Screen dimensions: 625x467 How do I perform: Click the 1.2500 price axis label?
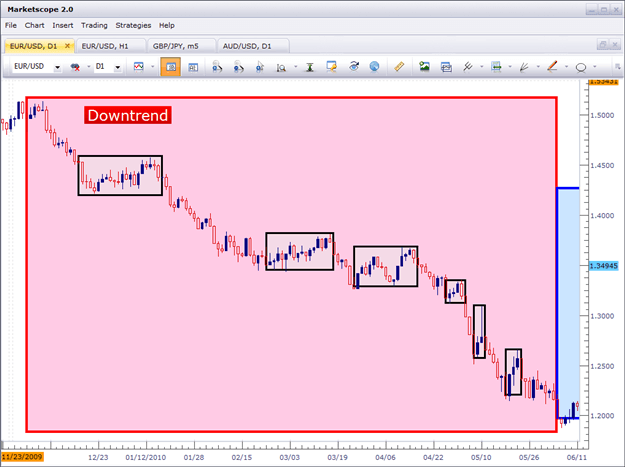coord(602,366)
